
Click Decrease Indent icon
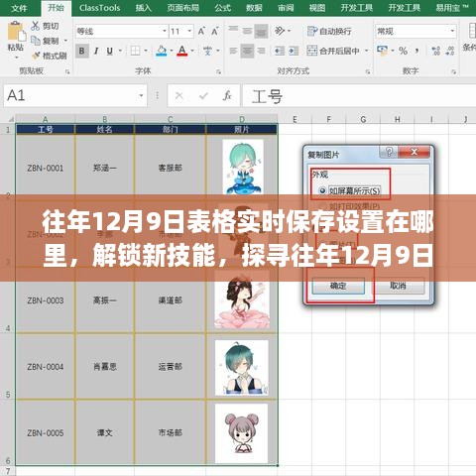click(280, 51)
